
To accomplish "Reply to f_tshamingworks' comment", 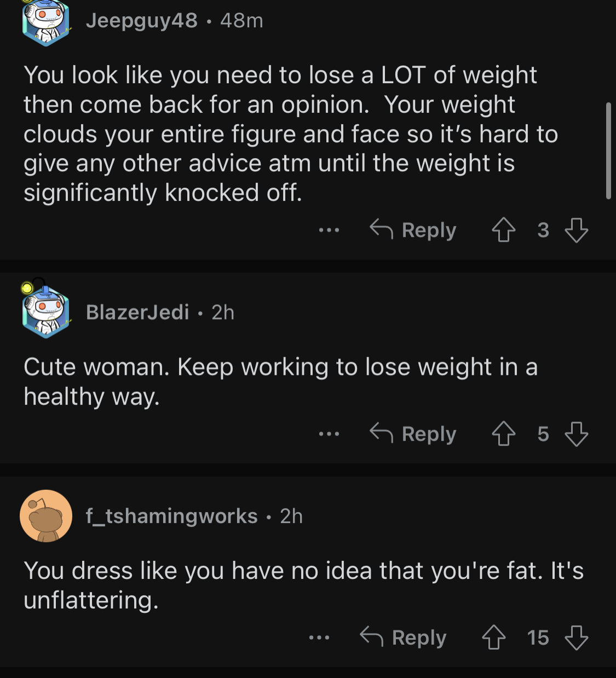I will pyautogui.click(x=404, y=638).
